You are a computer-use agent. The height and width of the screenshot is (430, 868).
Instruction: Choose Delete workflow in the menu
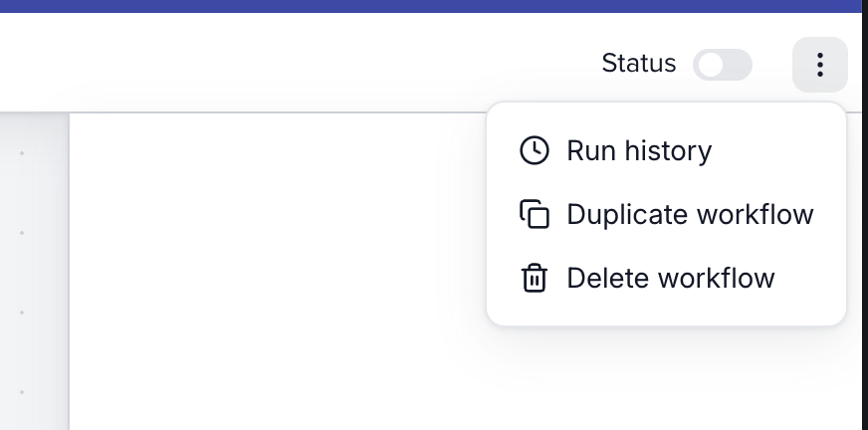point(670,278)
